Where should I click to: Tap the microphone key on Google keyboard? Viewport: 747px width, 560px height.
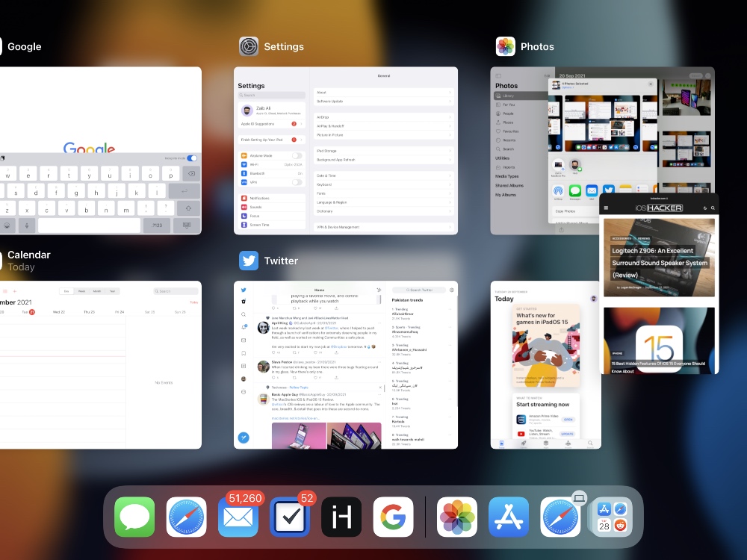[x=27, y=225]
